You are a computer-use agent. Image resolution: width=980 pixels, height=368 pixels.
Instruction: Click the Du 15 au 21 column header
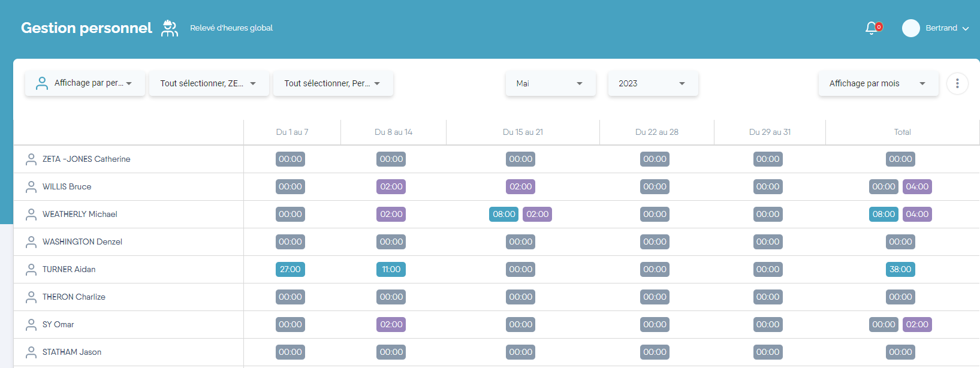[x=523, y=132]
